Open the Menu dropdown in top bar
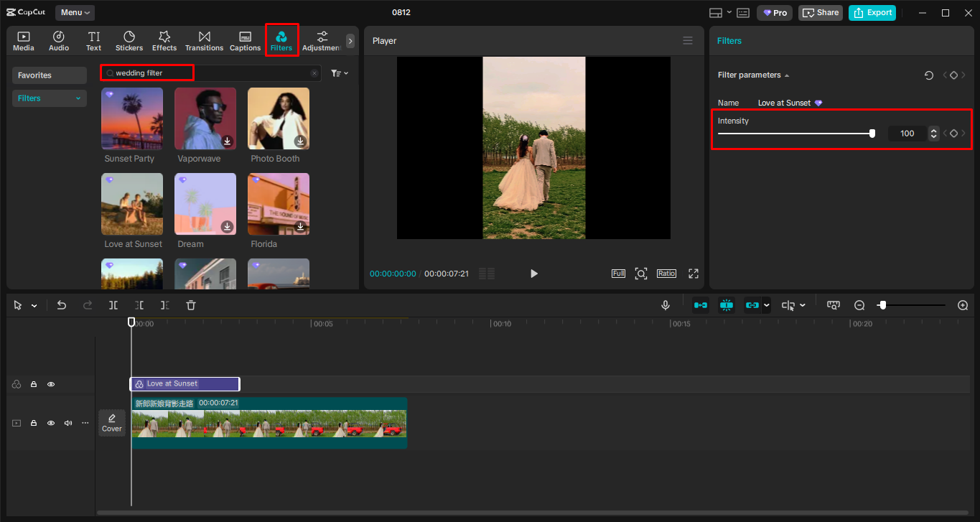The height and width of the screenshot is (522, 980). coord(75,11)
